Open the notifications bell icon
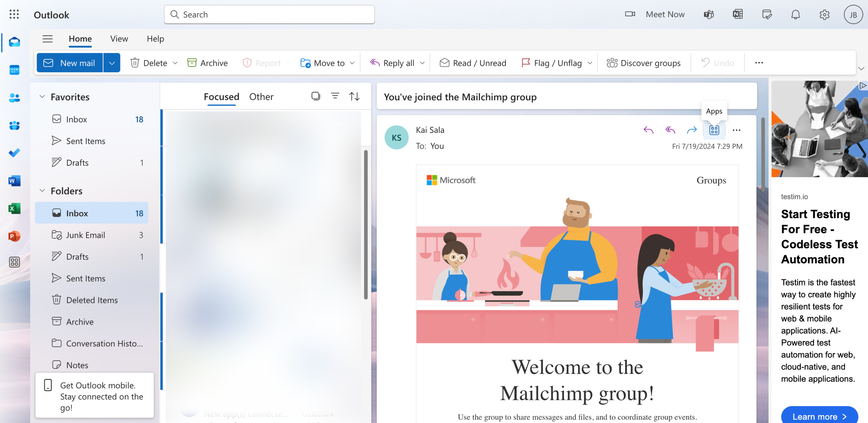Image resolution: width=868 pixels, height=423 pixels. coord(795,15)
